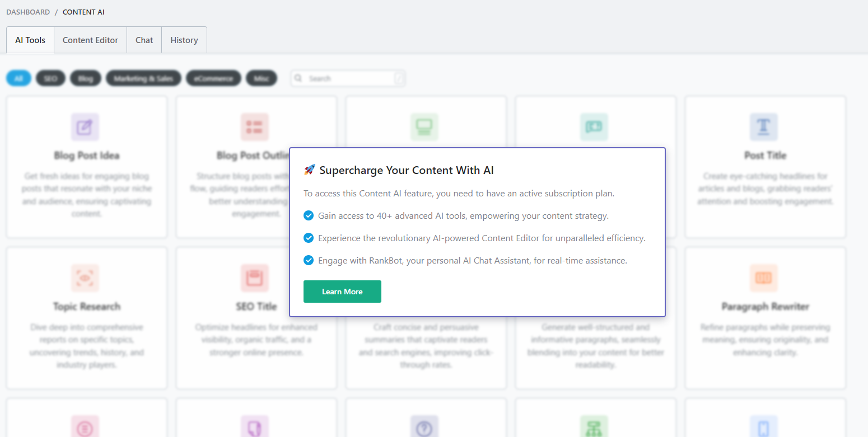
Task: Click the pink circular icon in bottom row
Action: coord(85,427)
